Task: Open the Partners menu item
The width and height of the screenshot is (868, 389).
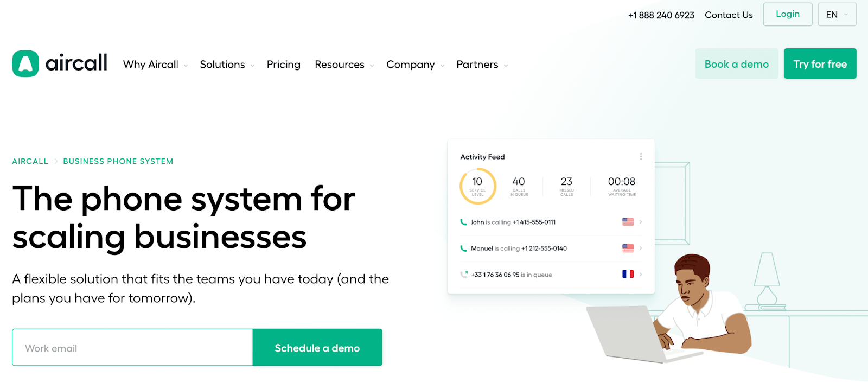Action: [482, 65]
